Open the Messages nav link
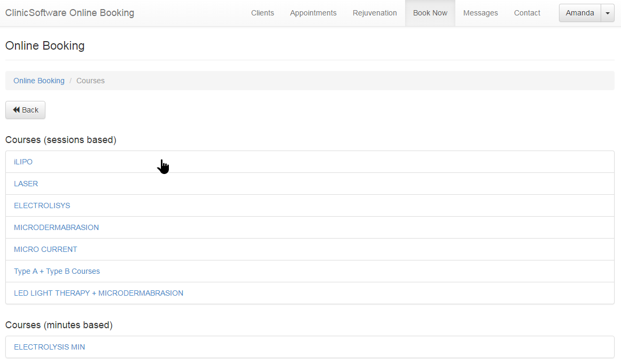Image resolution: width=621 pixels, height=364 pixels. click(x=480, y=13)
